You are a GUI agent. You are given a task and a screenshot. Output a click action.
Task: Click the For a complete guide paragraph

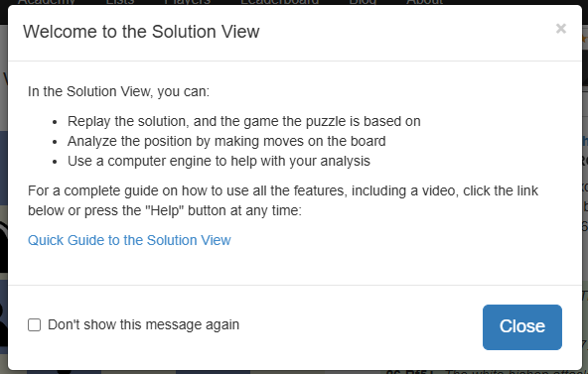point(283,200)
